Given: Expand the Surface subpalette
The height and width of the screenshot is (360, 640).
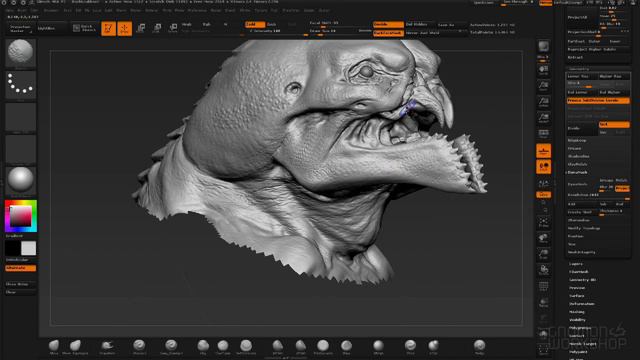Looking at the screenshot, I should coord(577,296).
